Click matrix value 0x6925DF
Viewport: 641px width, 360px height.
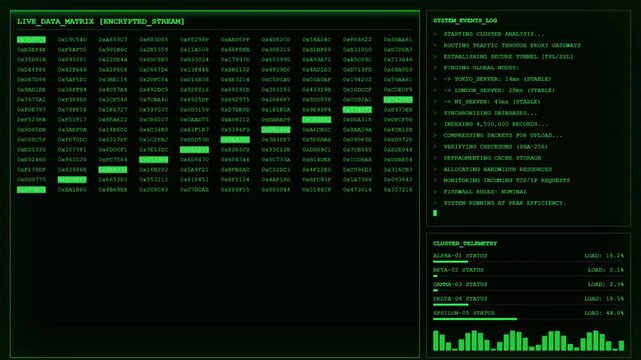194,100
